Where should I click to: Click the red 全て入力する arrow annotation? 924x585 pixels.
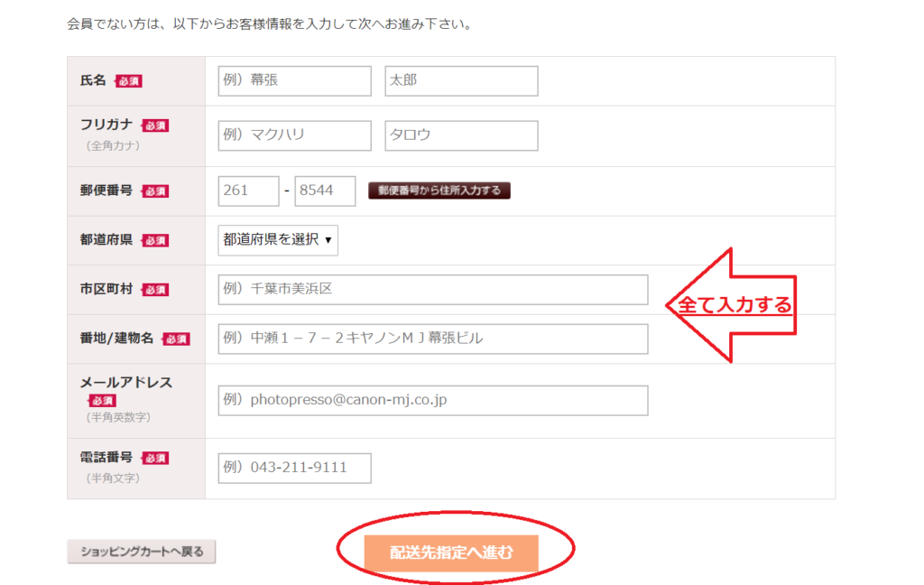coord(731,305)
